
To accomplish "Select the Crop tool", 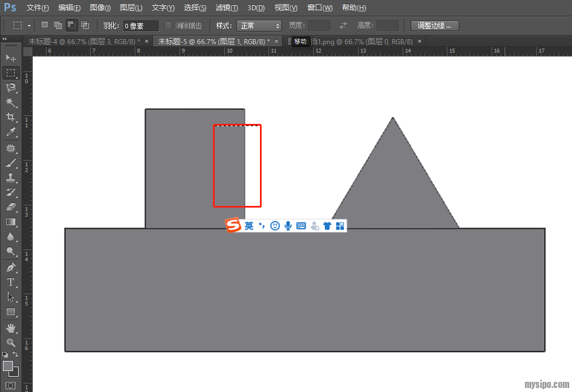I will (x=11, y=117).
